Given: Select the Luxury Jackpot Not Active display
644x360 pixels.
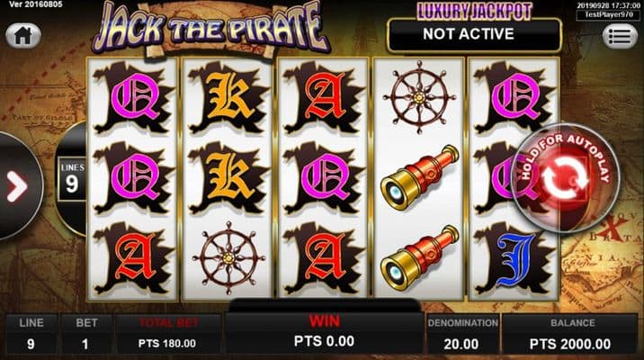Looking at the screenshot, I should (x=474, y=34).
